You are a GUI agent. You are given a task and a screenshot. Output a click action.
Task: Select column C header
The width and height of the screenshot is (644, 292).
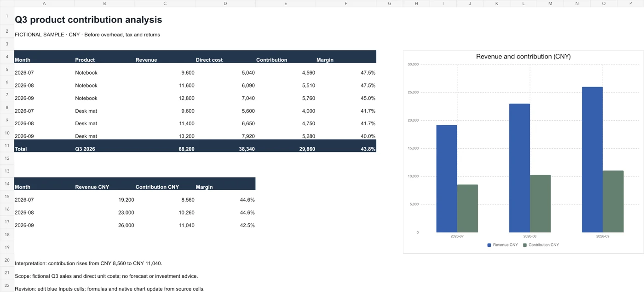[165, 3]
